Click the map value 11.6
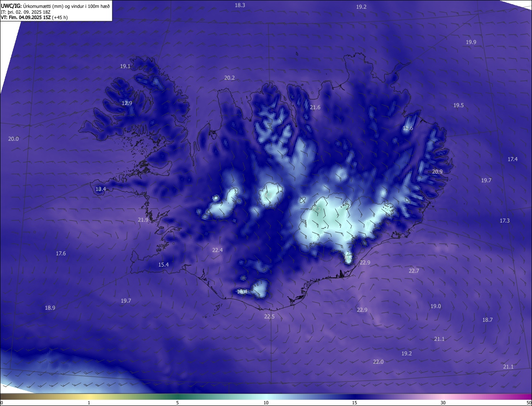This screenshot has height=406, width=532. [x=408, y=128]
